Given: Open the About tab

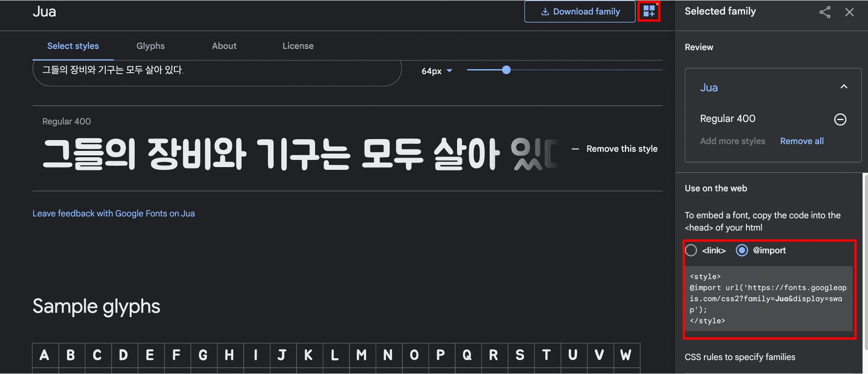Looking at the screenshot, I should (x=224, y=46).
